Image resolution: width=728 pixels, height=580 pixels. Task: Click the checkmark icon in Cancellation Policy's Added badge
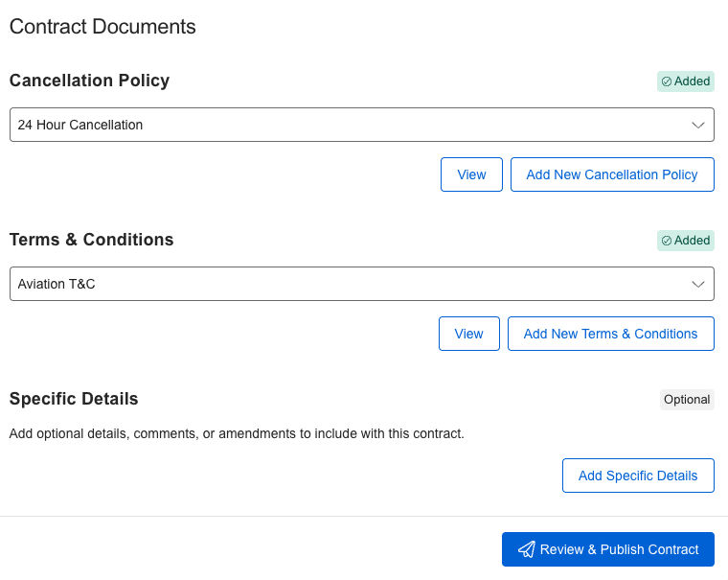coord(667,81)
